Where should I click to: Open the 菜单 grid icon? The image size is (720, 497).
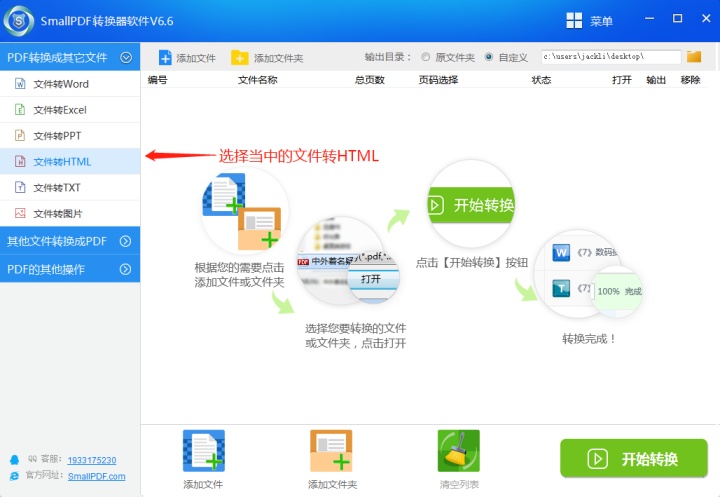coord(574,21)
